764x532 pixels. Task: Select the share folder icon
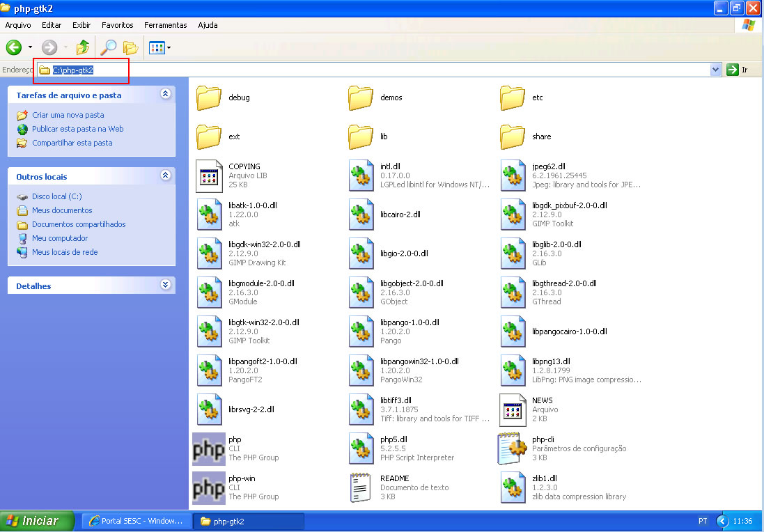click(513, 136)
